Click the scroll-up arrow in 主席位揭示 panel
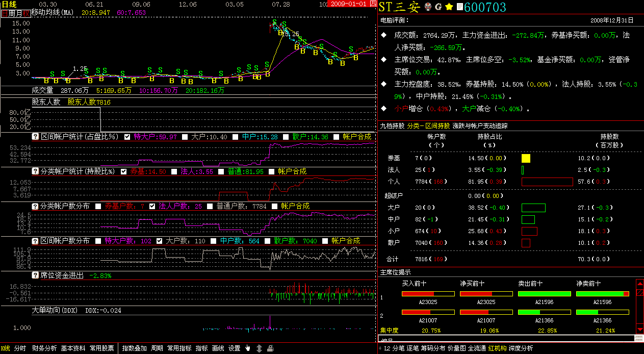Screen dimensions: 644x354 pos(640,284)
